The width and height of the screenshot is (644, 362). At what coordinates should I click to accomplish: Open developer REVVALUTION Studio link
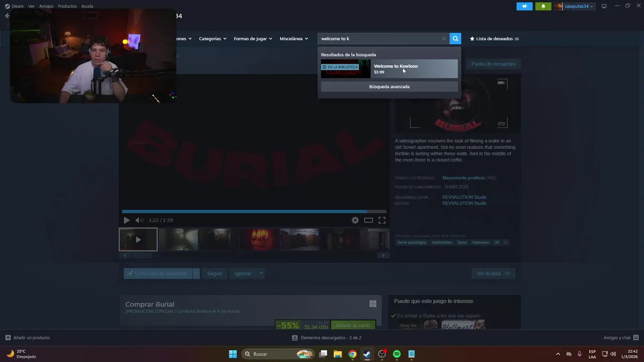pos(464,197)
